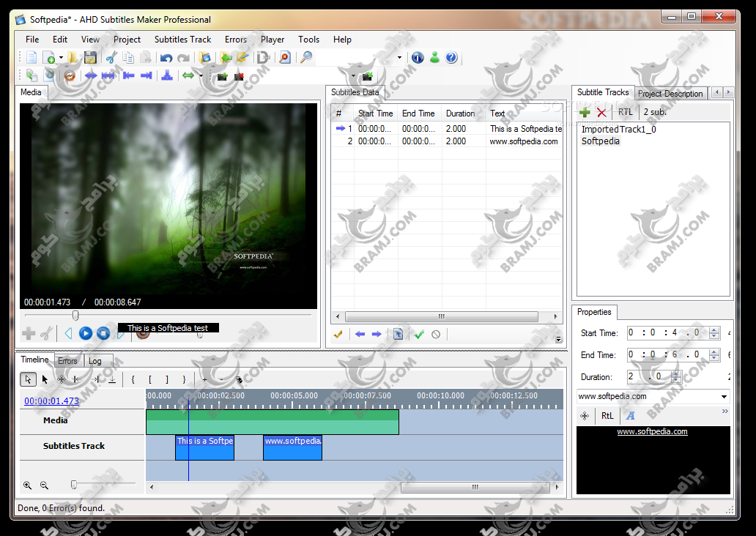Click the blue arrow-to-right-bar icon
The width and height of the screenshot is (756, 536).
[x=146, y=75]
